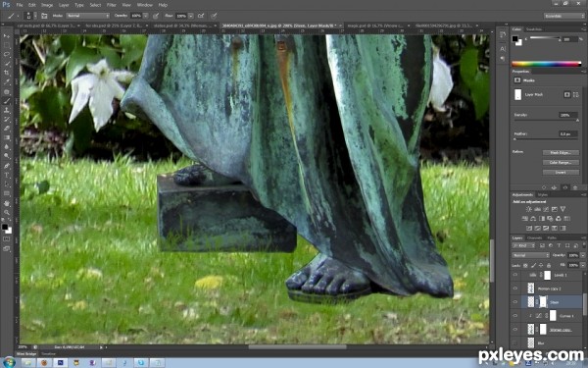Switch to the Swatches tab
Screen dimensions: 588x368
coord(534,29)
